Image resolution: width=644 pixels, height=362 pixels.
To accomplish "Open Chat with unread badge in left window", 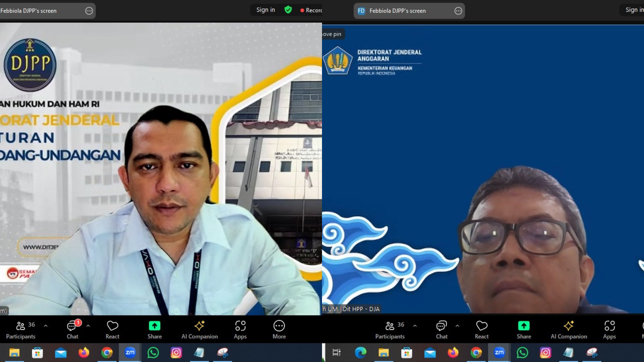I will (72, 330).
